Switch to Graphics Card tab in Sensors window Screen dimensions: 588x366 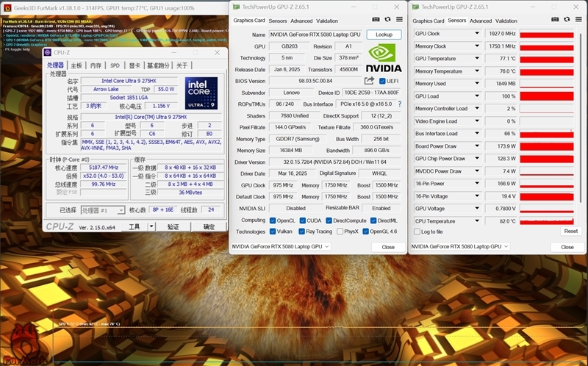[429, 21]
